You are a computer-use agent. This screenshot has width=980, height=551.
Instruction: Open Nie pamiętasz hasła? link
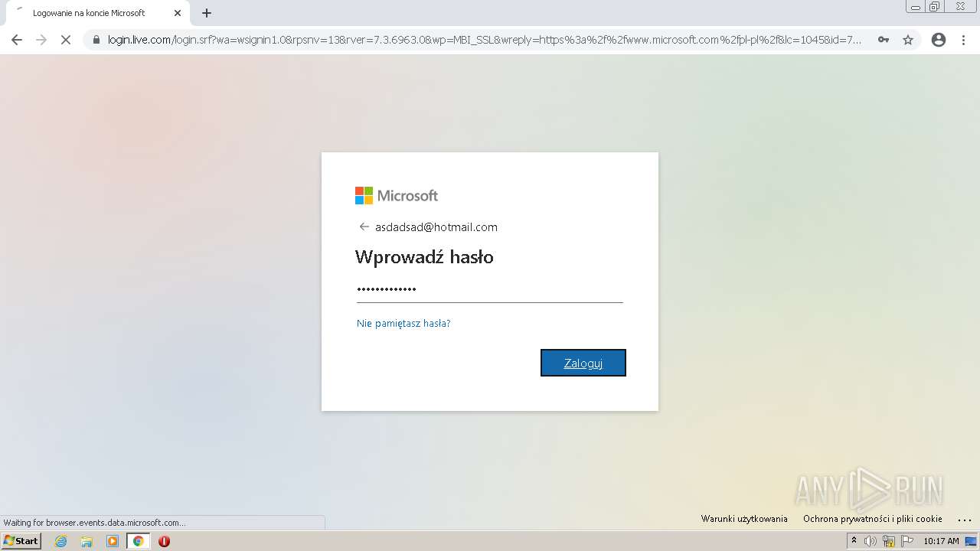(403, 324)
